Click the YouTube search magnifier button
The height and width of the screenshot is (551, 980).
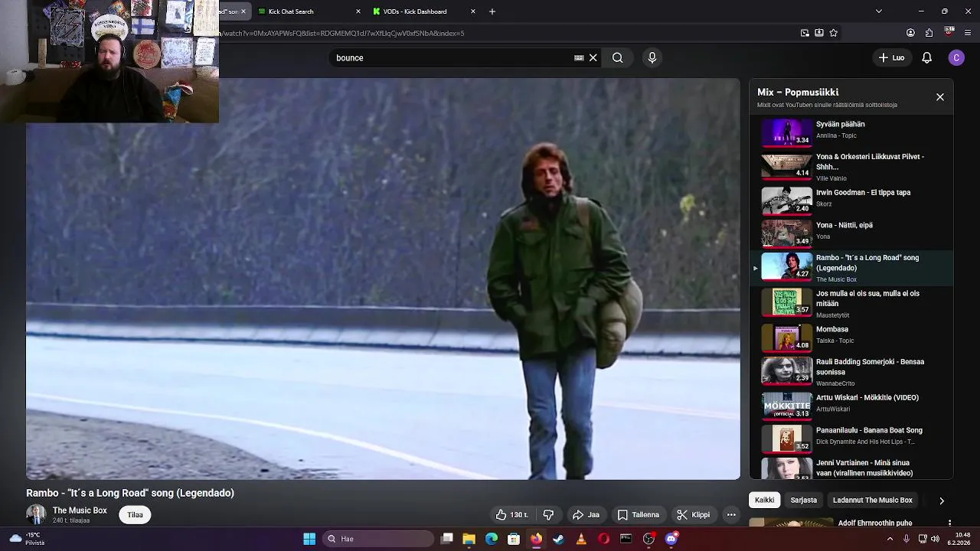(617, 57)
